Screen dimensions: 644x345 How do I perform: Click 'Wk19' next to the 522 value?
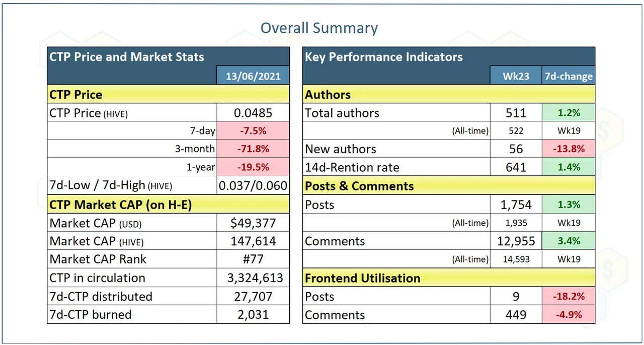tap(569, 131)
